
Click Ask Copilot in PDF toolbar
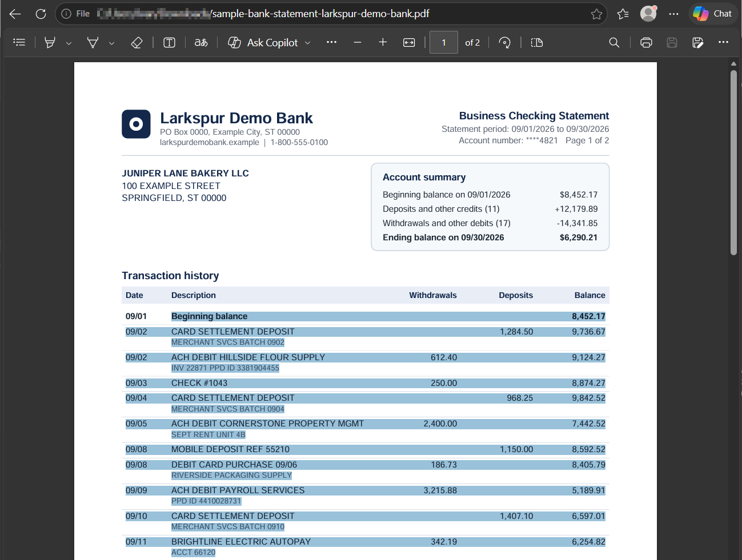263,42
